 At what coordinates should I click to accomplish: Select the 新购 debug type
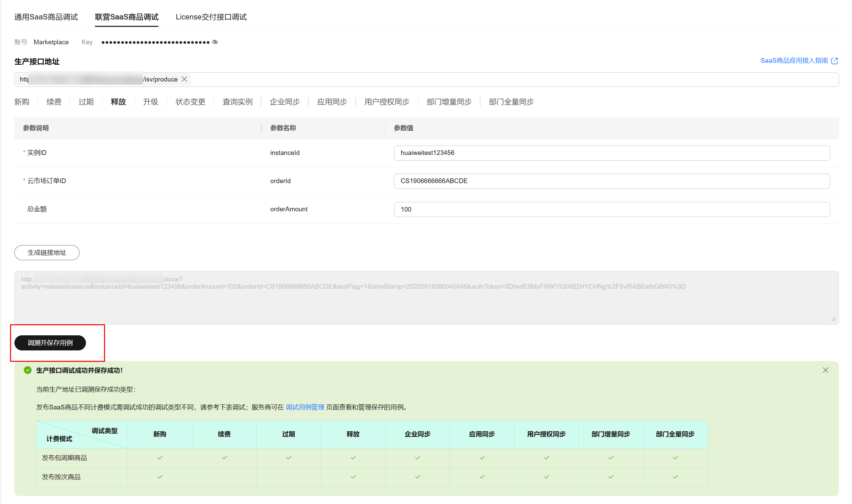click(22, 102)
